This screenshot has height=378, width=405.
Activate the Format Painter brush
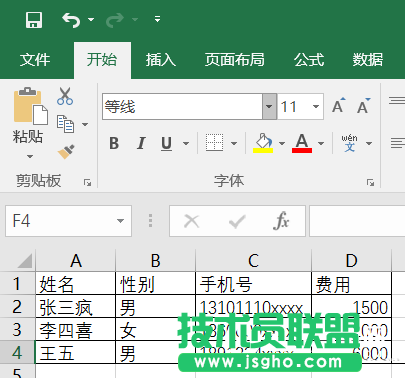tap(66, 151)
